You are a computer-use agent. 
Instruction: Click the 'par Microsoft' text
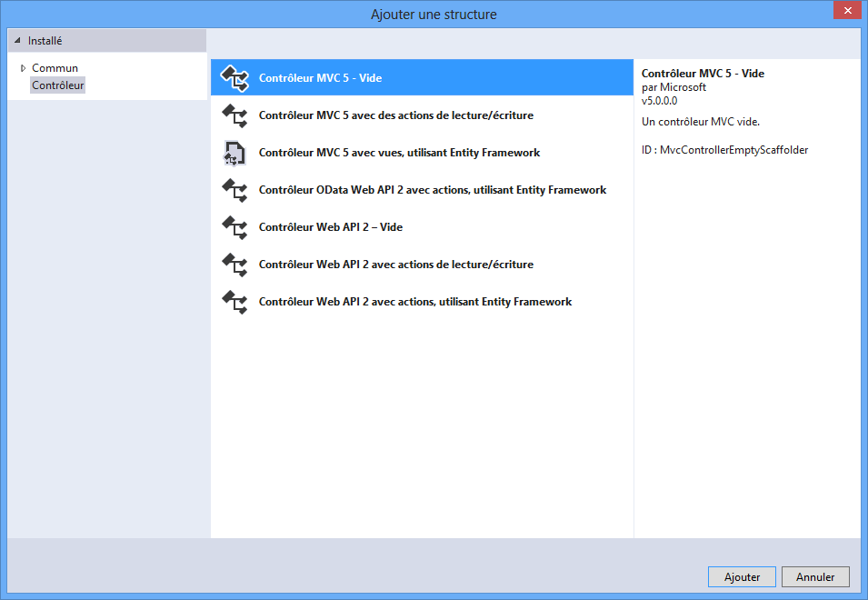pyautogui.click(x=673, y=87)
